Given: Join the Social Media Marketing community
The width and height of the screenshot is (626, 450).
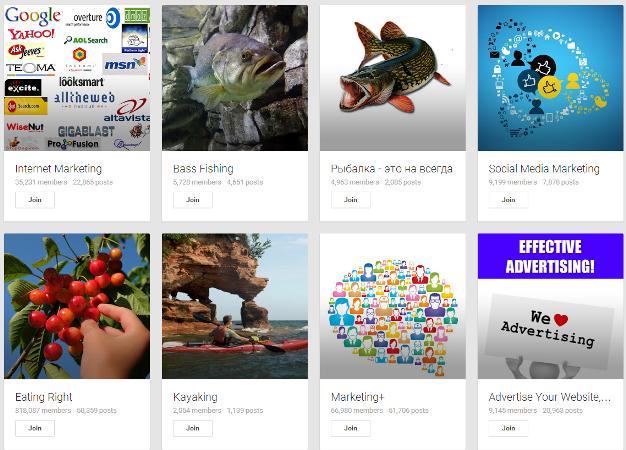Looking at the screenshot, I should [508, 200].
